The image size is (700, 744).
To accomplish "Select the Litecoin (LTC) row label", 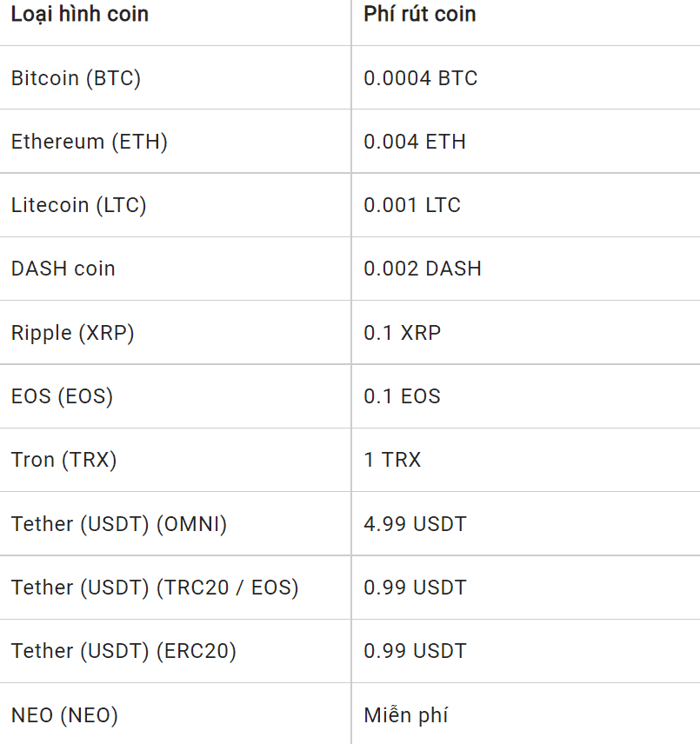I will point(78,205).
